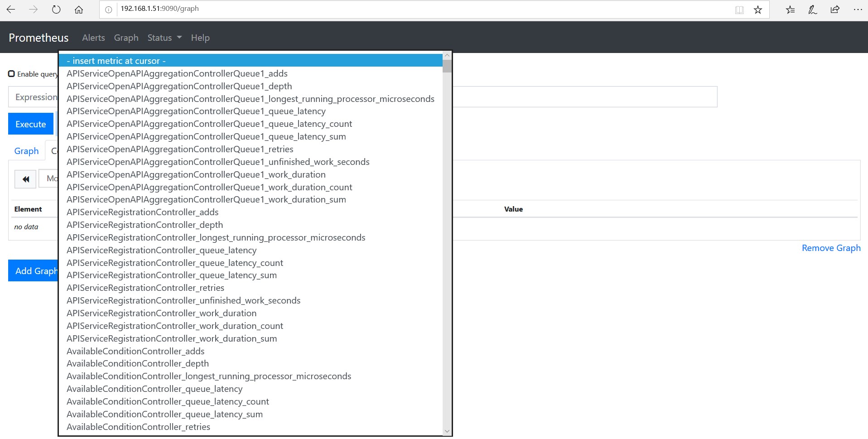This screenshot has height=439, width=868.
Task: Choose APIServiceOpenAPIAggregationControllerQueue1_retries
Action: pos(251,149)
